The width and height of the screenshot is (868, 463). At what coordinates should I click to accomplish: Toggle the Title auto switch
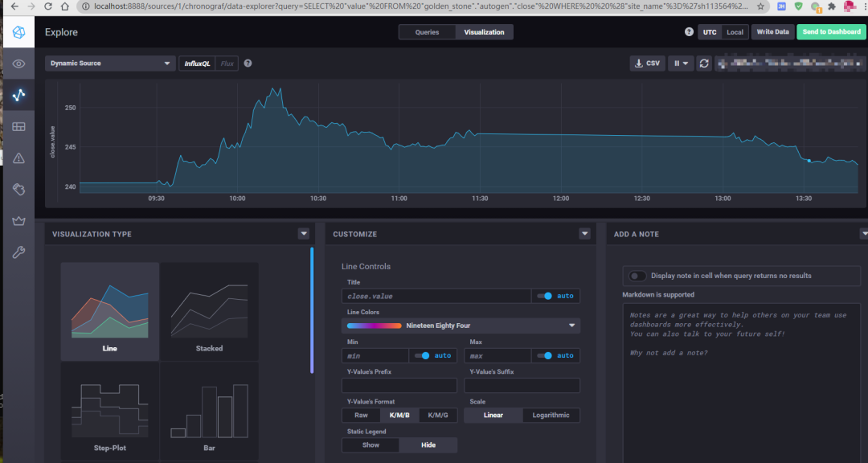tap(547, 296)
